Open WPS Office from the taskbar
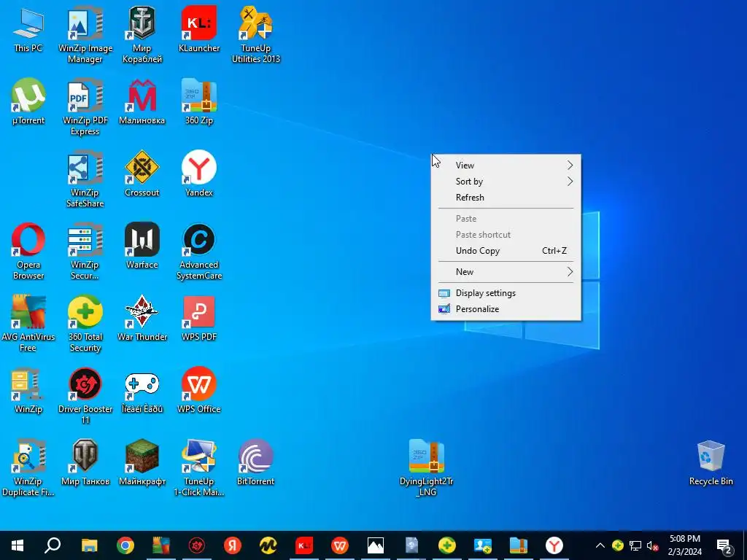The width and height of the screenshot is (747, 560). click(x=340, y=545)
